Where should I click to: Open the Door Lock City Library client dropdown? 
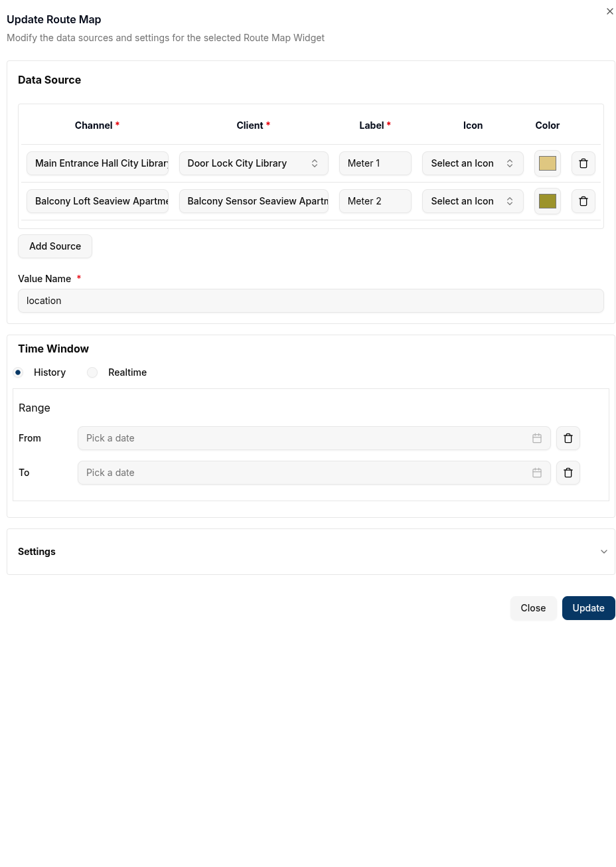pyautogui.click(x=253, y=163)
